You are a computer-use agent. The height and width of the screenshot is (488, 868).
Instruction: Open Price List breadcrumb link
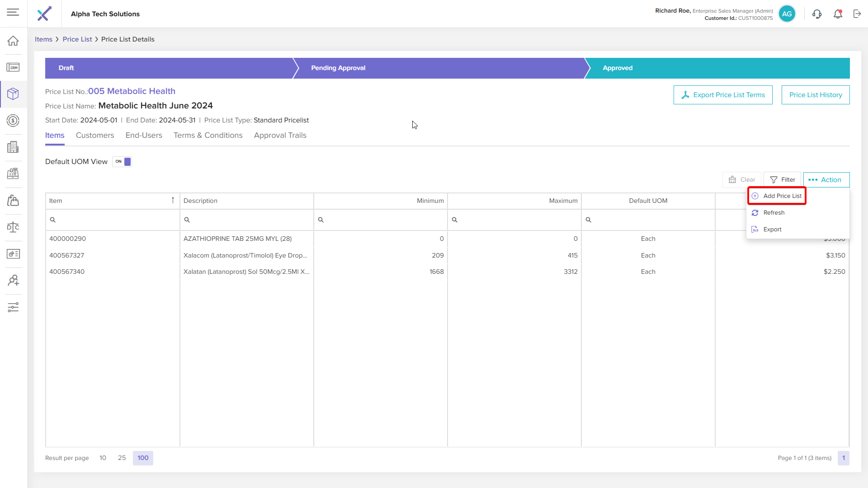(x=77, y=39)
